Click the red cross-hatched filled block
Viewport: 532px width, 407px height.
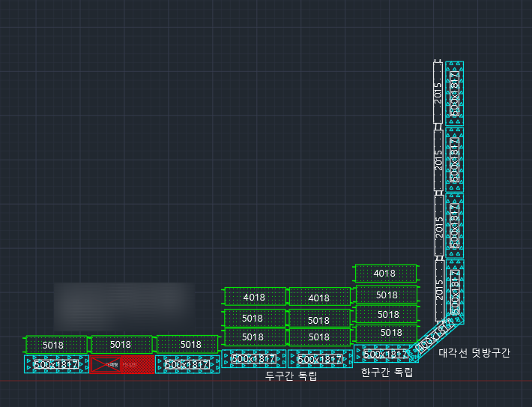click(x=138, y=364)
